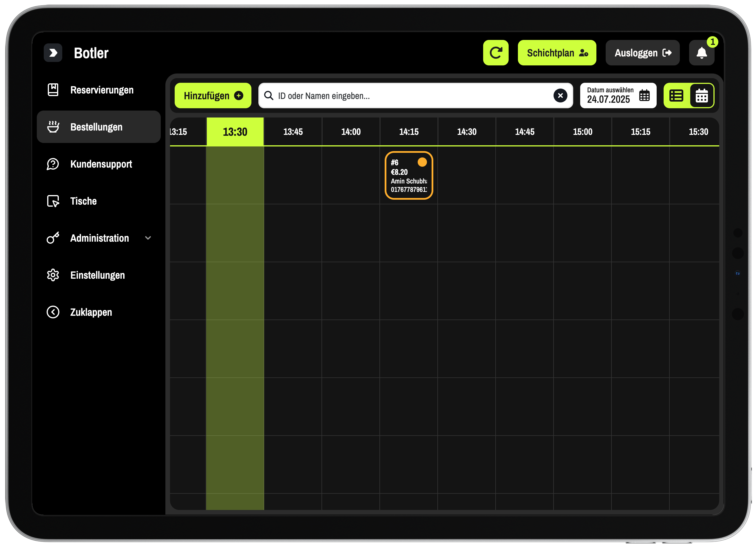
Task: Click the Botler sidebar toggle arrow logo
Action: 53,53
